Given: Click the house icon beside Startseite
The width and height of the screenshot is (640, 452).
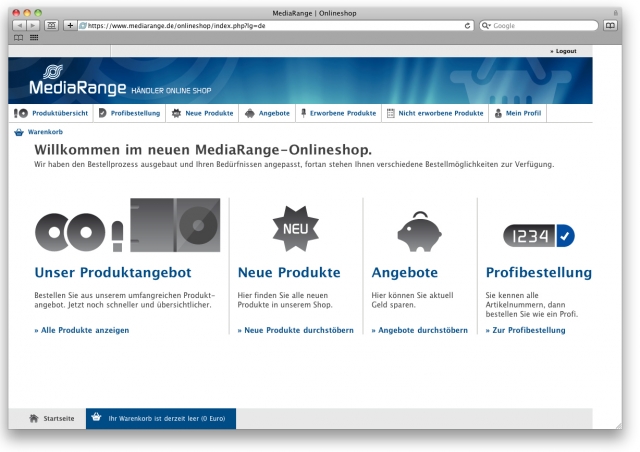Looking at the screenshot, I should point(34,418).
